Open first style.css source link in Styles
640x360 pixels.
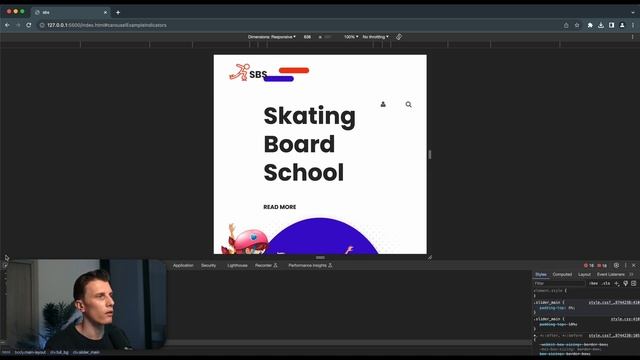click(614, 302)
